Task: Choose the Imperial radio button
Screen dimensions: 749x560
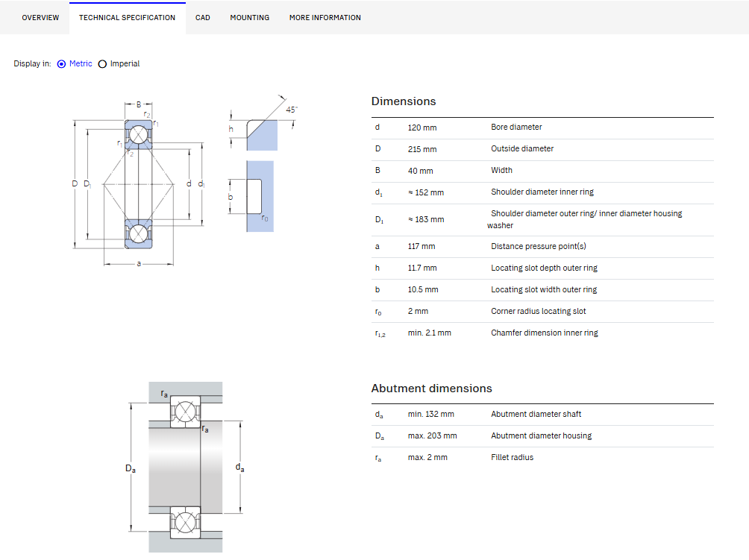Action: pos(102,64)
